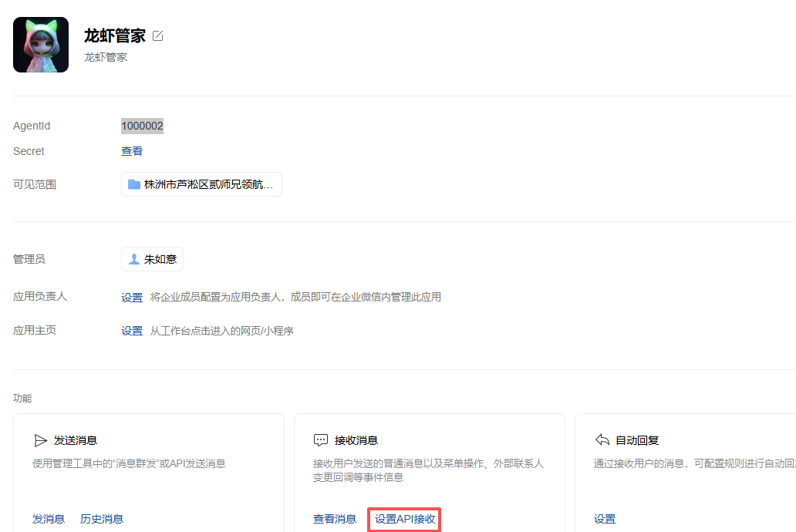The height and width of the screenshot is (532, 796).
Task: Open 发消息 in the 发送消息 card
Action: tap(49, 519)
